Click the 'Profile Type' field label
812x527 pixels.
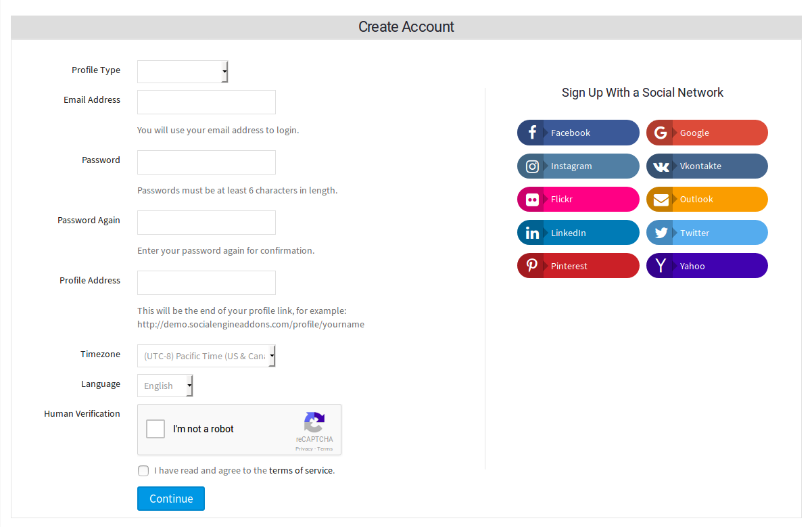96,70
